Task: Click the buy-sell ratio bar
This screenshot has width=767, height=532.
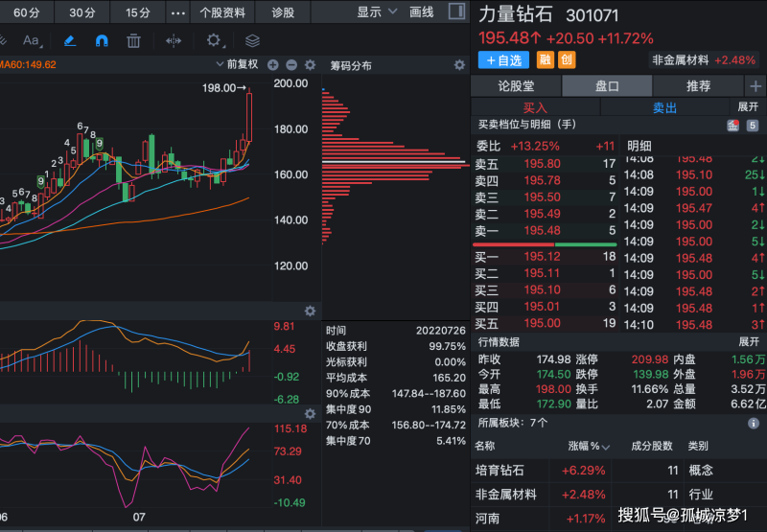Action: [545, 244]
